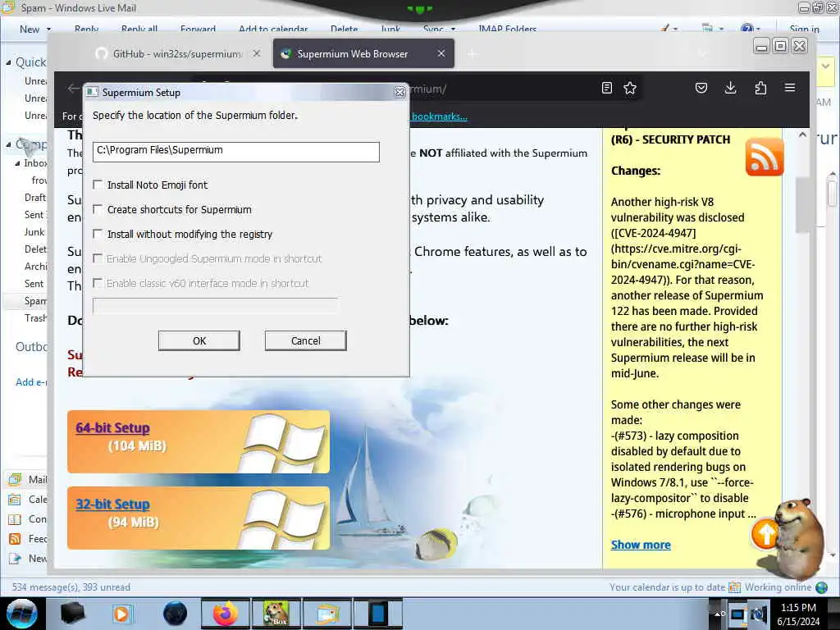Open Firefox from the taskbar
This screenshot has height=630, width=840.
pos(225,614)
